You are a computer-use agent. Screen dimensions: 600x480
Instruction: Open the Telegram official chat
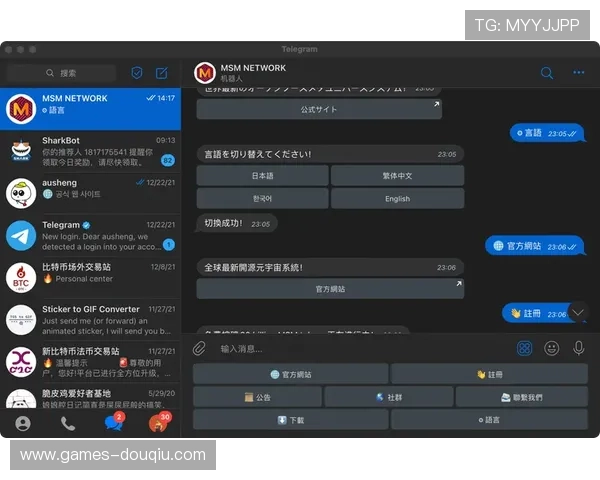[90, 235]
